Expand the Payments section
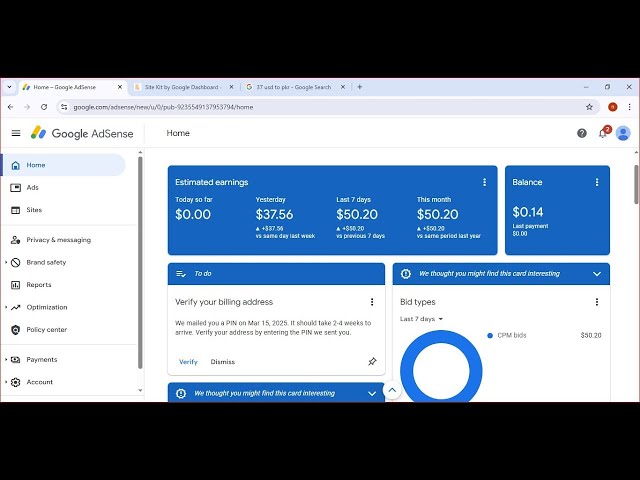 (x=6, y=360)
